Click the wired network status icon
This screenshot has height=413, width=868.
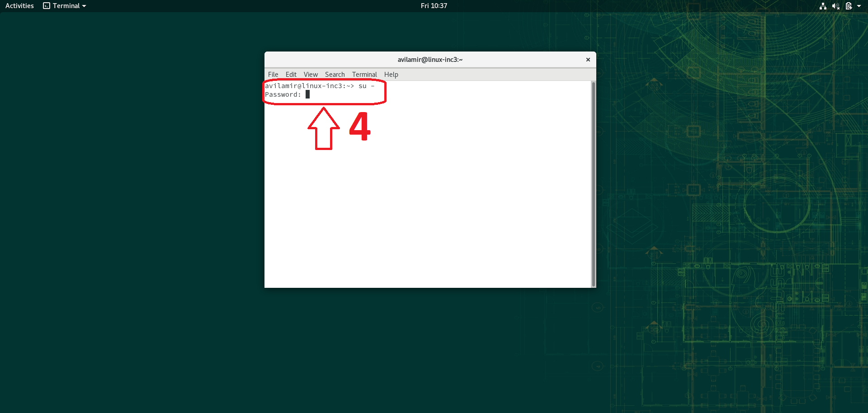pos(823,6)
